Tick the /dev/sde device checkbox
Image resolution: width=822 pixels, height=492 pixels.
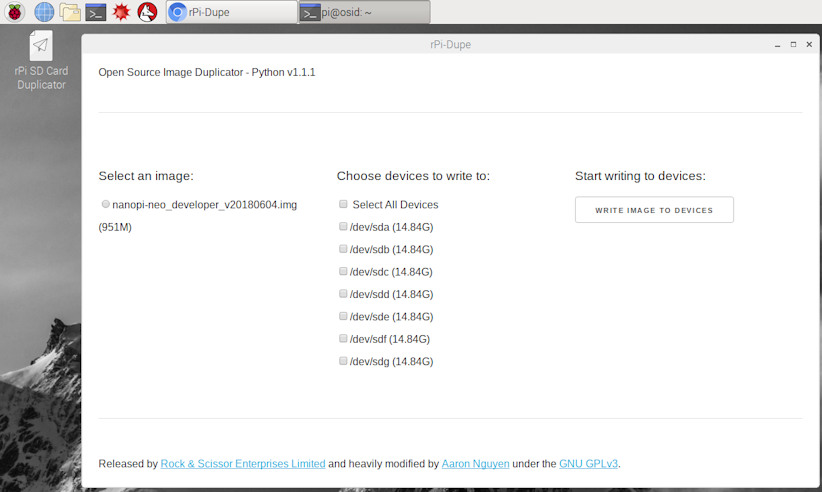(x=343, y=316)
